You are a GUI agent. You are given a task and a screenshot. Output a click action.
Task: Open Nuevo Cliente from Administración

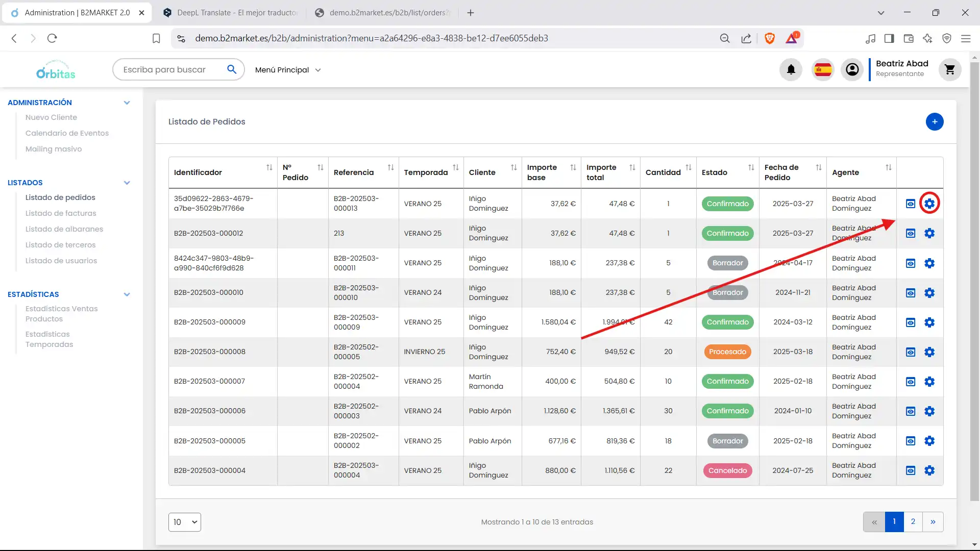pos(51,117)
